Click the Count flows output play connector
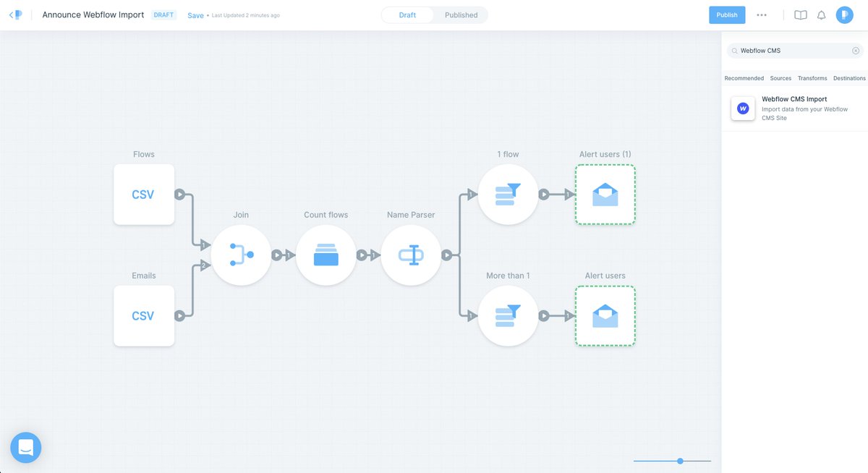Image resolution: width=868 pixels, height=473 pixels. coord(362,255)
